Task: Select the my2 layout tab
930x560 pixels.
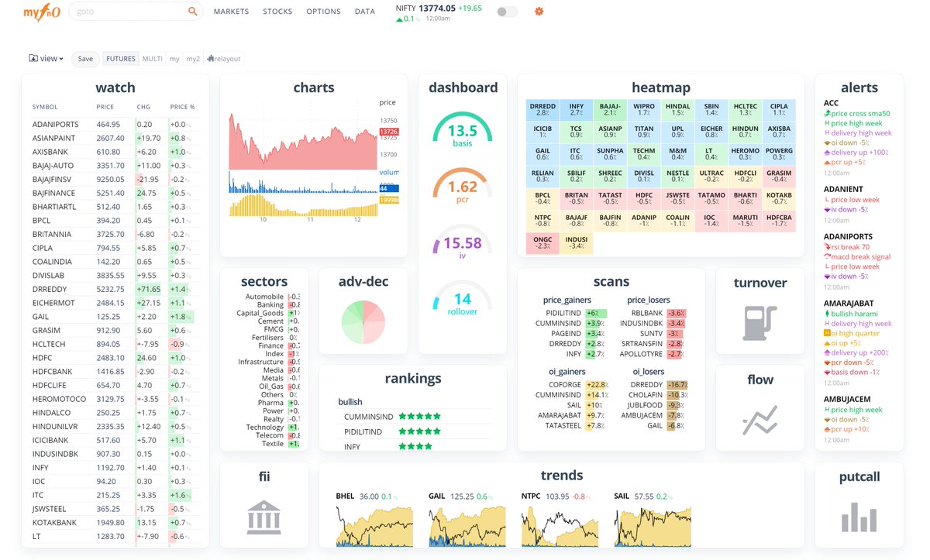Action: click(193, 58)
